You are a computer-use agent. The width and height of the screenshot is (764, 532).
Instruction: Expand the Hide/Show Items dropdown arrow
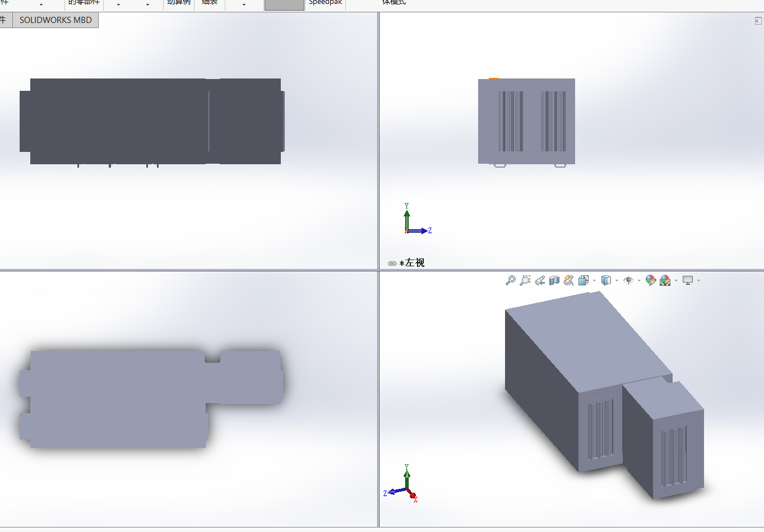tap(639, 281)
